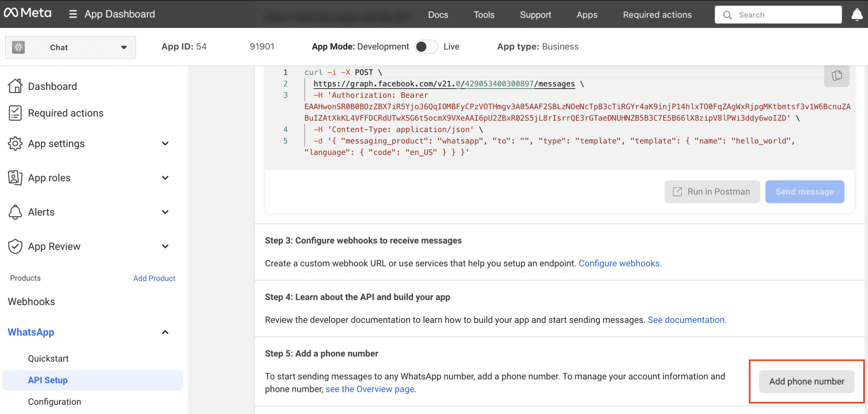Screen dimensions: 868x414
Task: Click the Run in Postman button
Action: (712, 192)
